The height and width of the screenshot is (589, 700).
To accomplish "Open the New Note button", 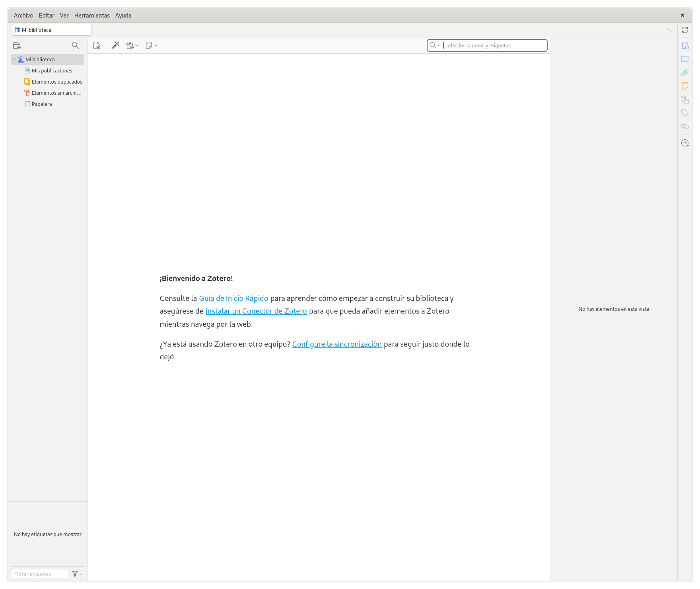I will [x=152, y=45].
